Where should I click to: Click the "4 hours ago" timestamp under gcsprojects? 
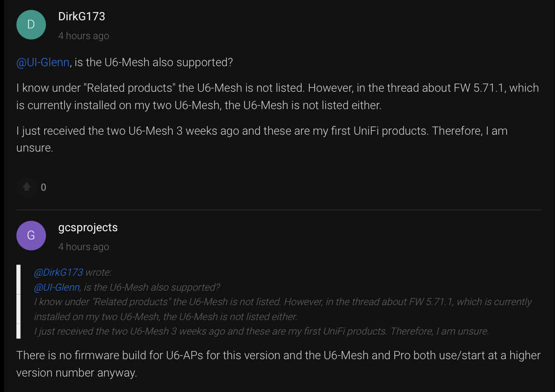click(83, 247)
